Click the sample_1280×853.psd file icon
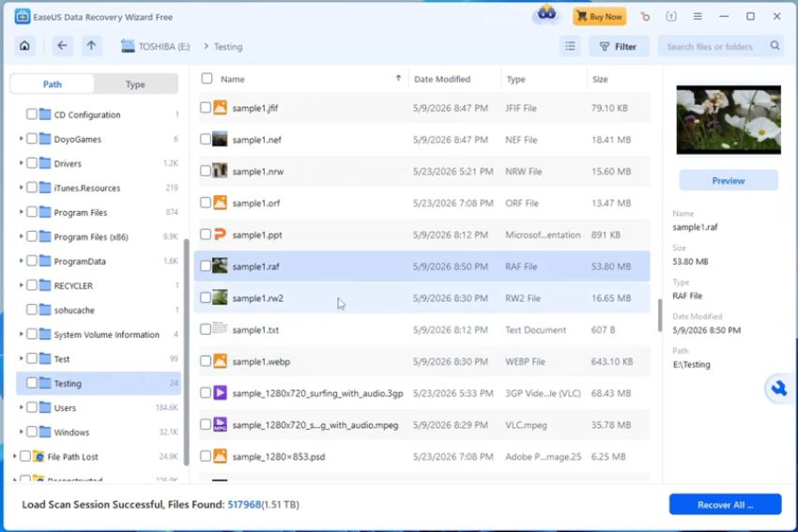 [x=220, y=456]
